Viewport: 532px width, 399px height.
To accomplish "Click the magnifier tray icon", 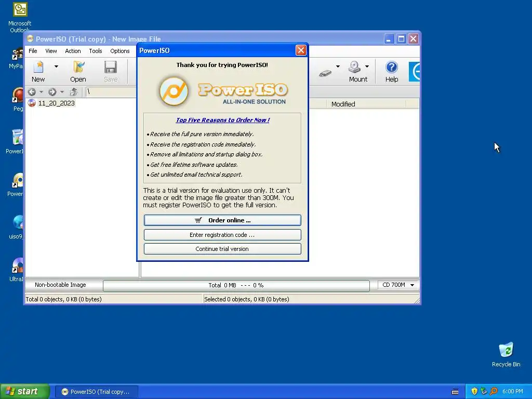I will click(494, 392).
